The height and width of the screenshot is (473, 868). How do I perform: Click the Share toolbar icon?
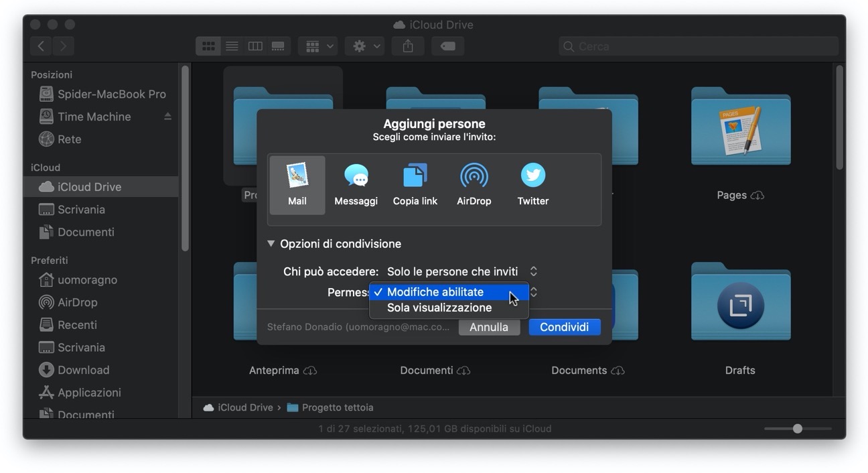pyautogui.click(x=408, y=46)
